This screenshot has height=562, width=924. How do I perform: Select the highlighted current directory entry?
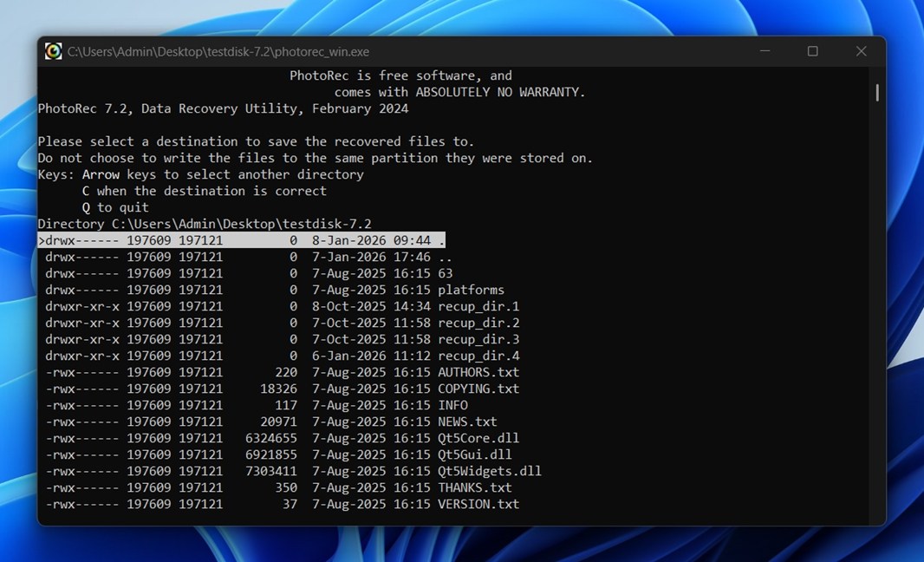click(x=242, y=240)
